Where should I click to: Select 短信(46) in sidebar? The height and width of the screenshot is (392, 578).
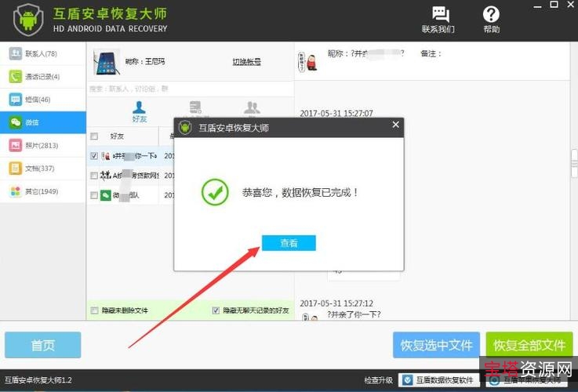click(x=43, y=100)
